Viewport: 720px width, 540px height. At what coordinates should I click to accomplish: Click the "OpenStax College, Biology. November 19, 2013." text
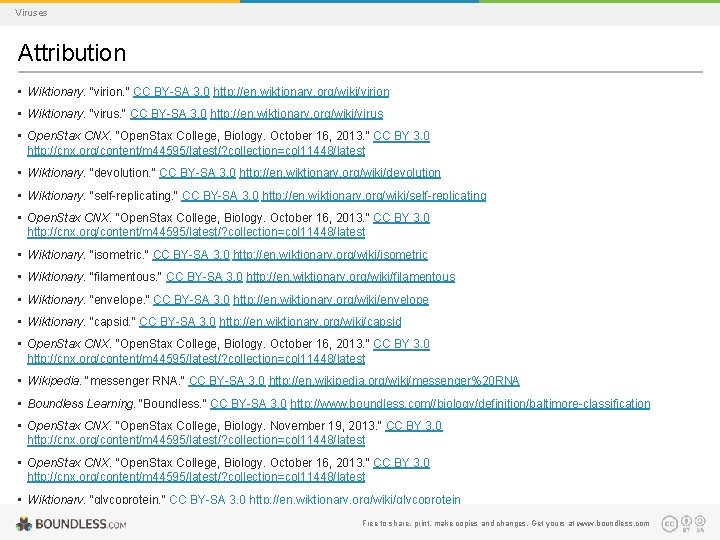pos(248,426)
